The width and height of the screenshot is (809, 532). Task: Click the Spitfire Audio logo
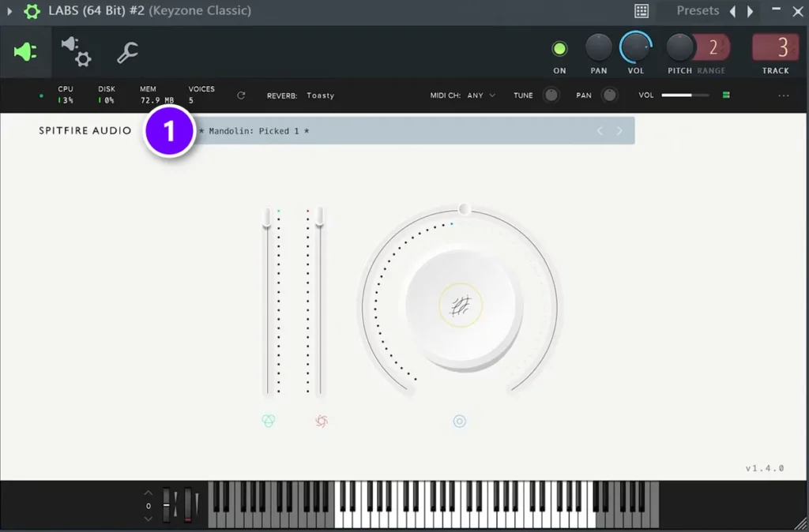85,131
